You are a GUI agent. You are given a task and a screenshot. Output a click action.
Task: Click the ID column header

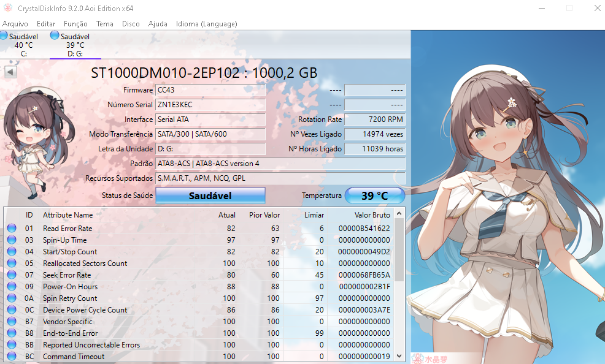click(x=29, y=215)
